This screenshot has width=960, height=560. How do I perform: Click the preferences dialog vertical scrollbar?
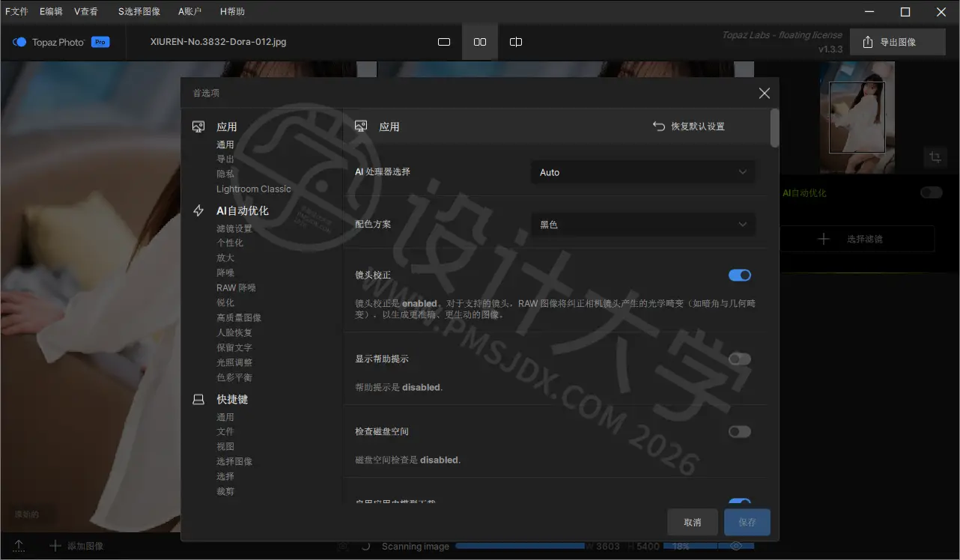(x=774, y=128)
